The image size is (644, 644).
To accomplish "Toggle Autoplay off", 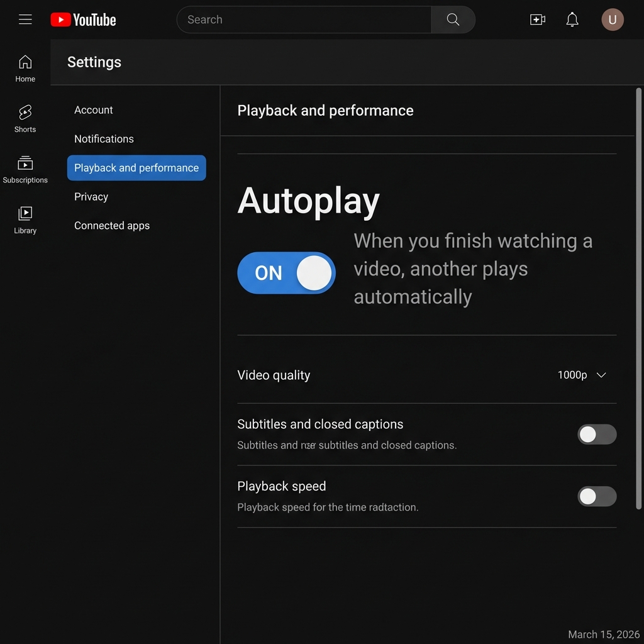I will [286, 272].
